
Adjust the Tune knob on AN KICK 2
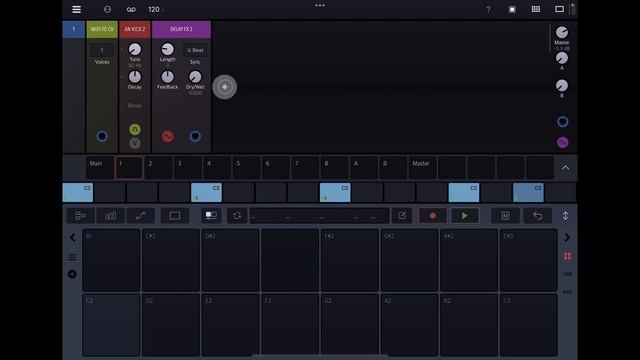(135, 49)
